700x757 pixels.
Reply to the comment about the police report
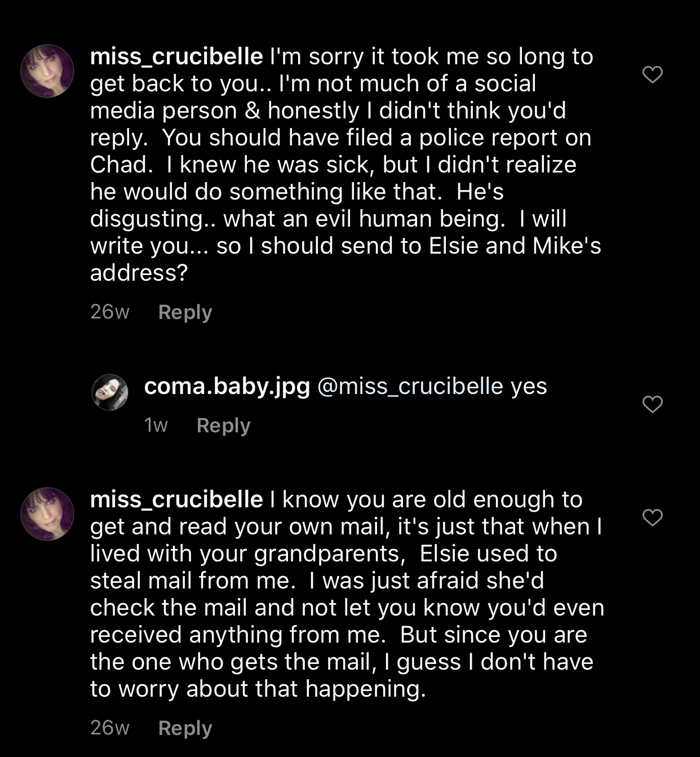click(x=185, y=312)
